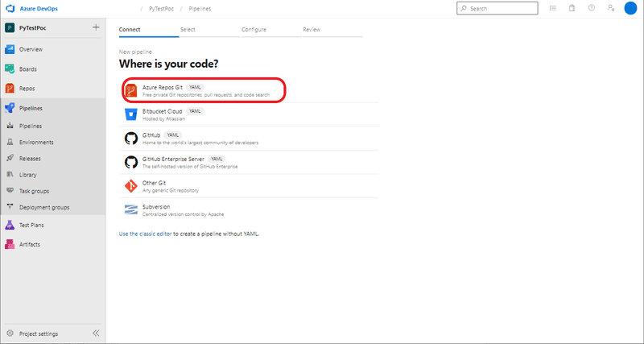
Task: Open the Marketplace shopping bag icon
Action: coord(572,8)
